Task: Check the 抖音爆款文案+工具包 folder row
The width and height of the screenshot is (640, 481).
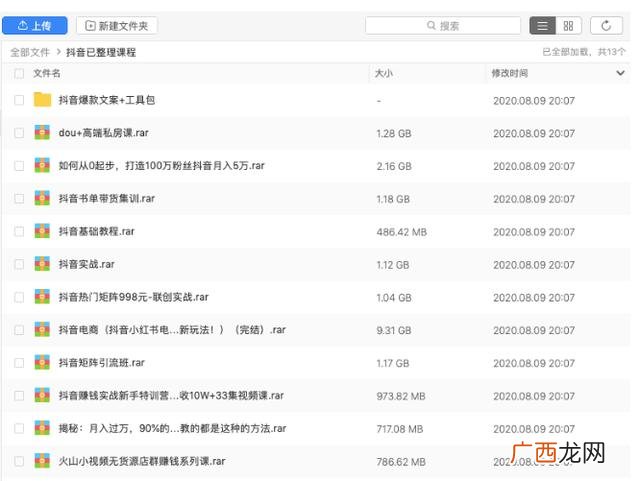Action: coord(19,100)
